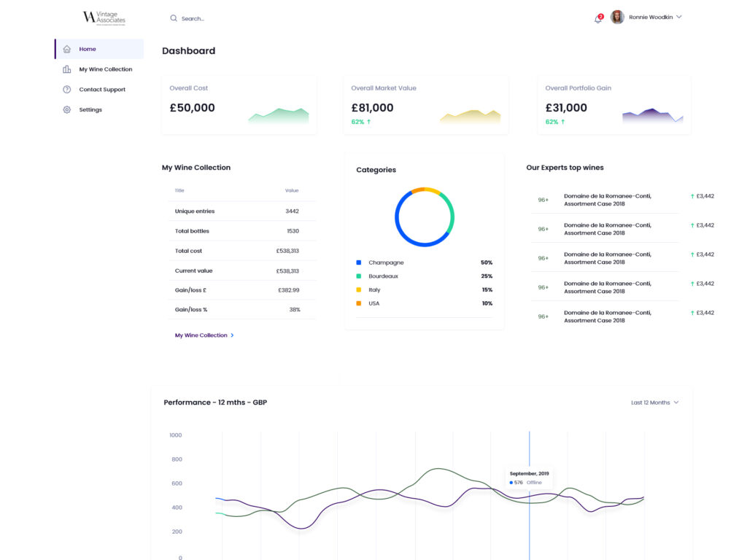This screenshot has width=747, height=560.
Task: Click the blue Champagne legend swatch
Action: pyautogui.click(x=359, y=262)
